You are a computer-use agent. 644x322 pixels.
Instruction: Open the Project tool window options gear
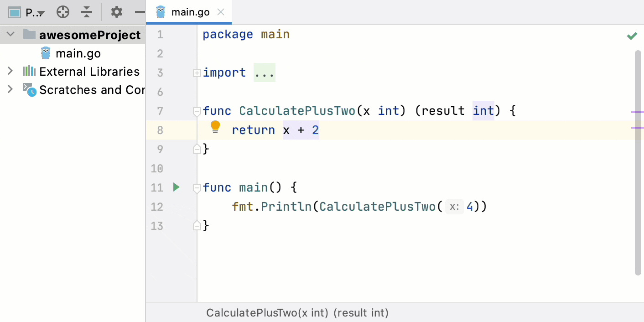116,12
